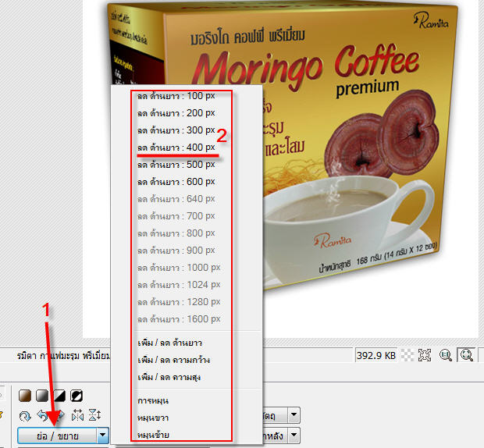
Task: Click the fit-to-window zoom magnifier icon
Action: pyautogui.click(x=466, y=355)
